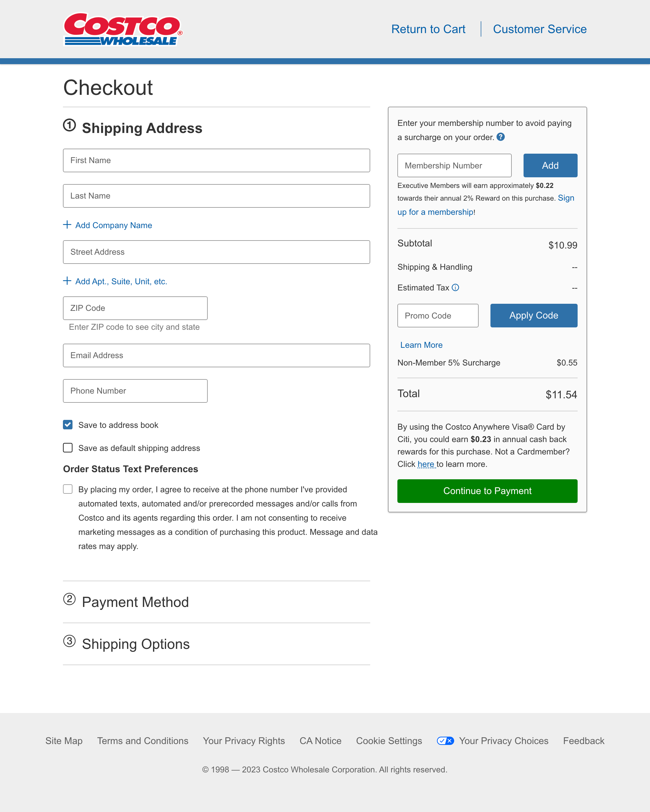Screen dimensions: 650x812
Task: Click the circled 2 next to Payment Method
Action: (x=69, y=601)
